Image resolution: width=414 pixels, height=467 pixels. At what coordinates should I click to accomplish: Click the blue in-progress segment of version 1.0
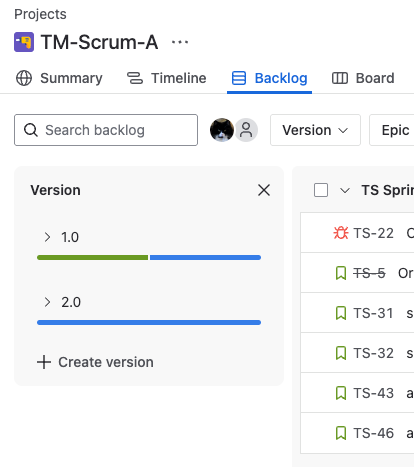[205, 257]
